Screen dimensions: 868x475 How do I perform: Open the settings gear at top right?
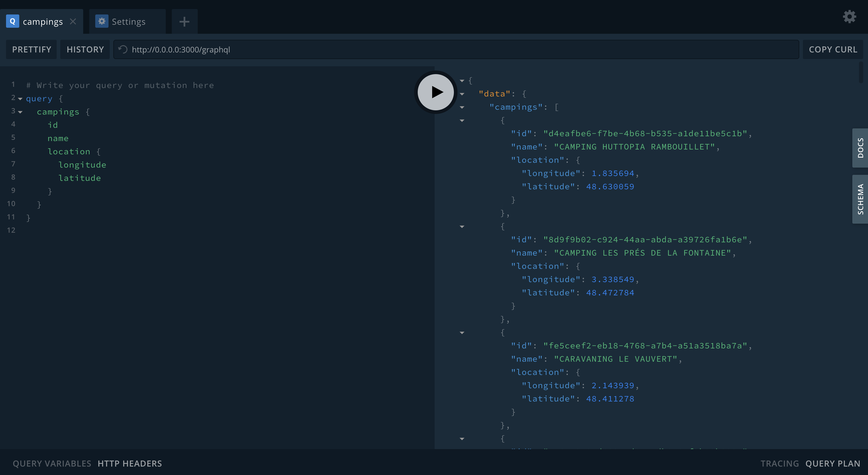(849, 17)
